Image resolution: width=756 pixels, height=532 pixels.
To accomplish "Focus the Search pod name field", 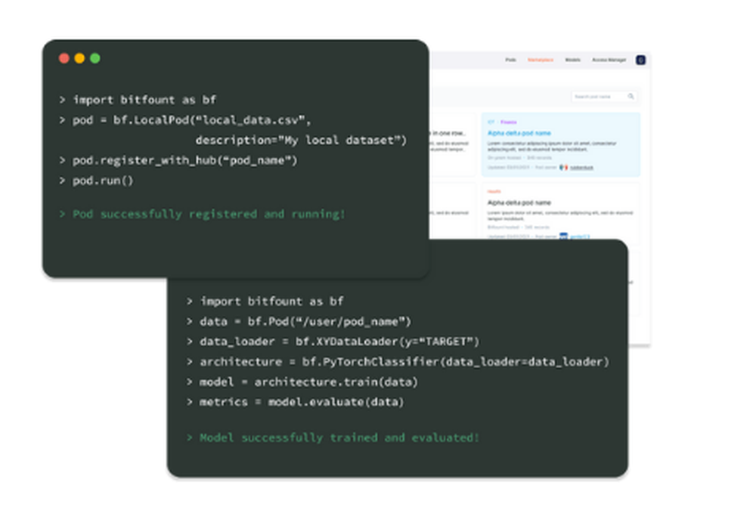I will [x=603, y=97].
